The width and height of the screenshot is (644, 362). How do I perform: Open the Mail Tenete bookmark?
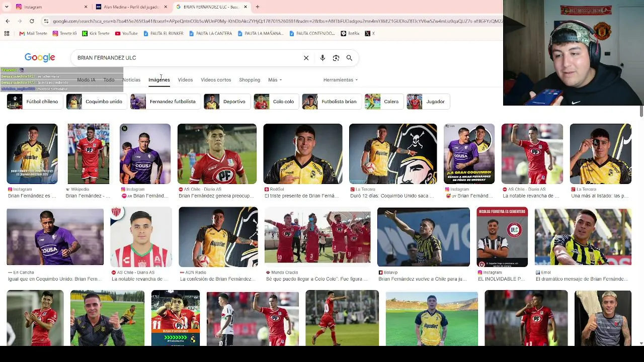click(x=33, y=34)
